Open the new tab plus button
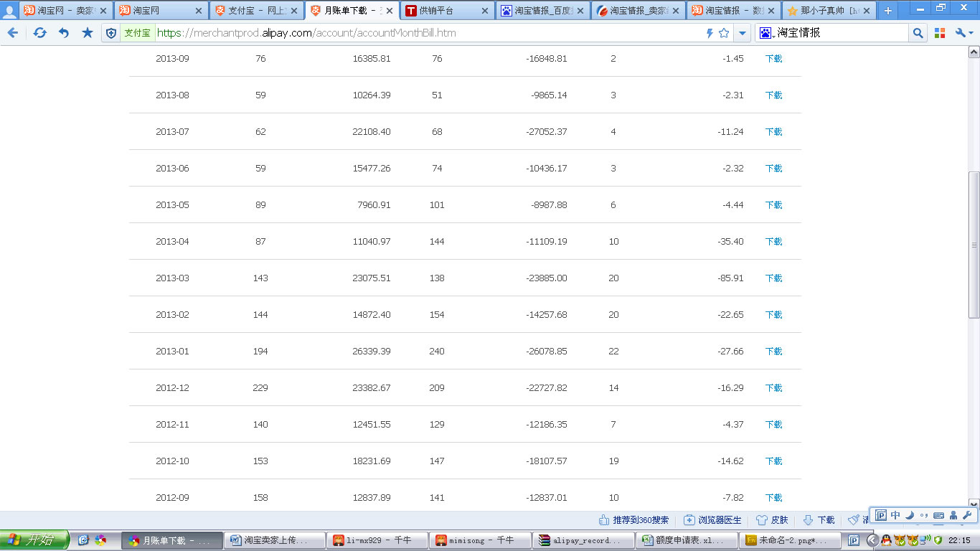Image resolution: width=980 pixels, height=551 pixels. (x=887, y=11)
